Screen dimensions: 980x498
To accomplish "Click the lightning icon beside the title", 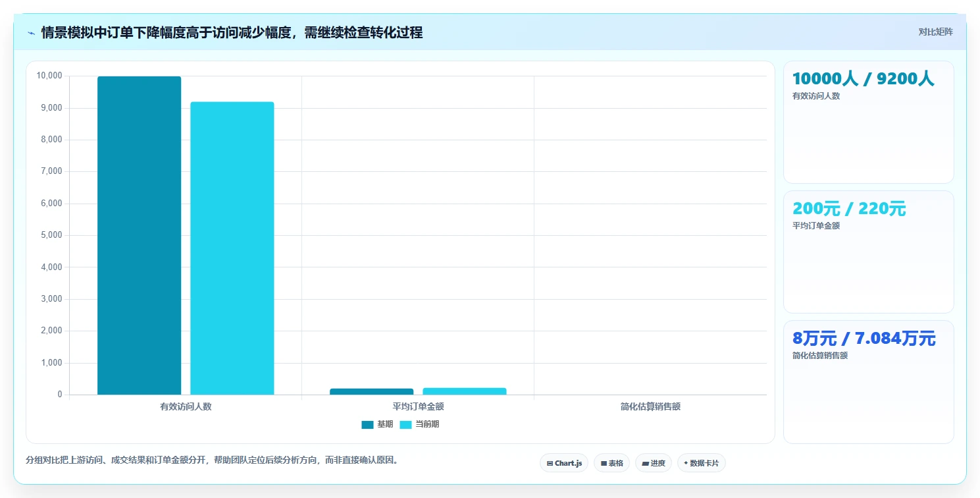I will point(31,32).
